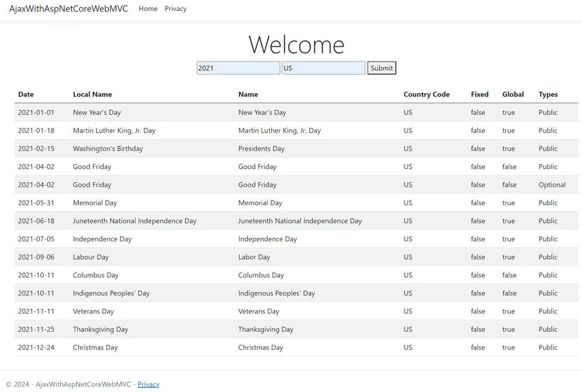Click the Fixed value in Independence Day row

click(478, 239)
